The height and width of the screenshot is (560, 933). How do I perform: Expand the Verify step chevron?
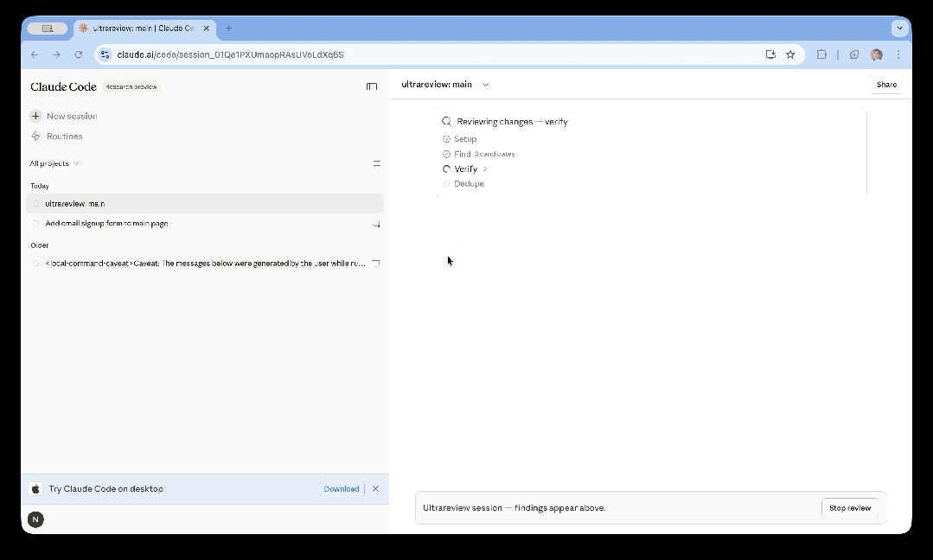pos(485,169)
